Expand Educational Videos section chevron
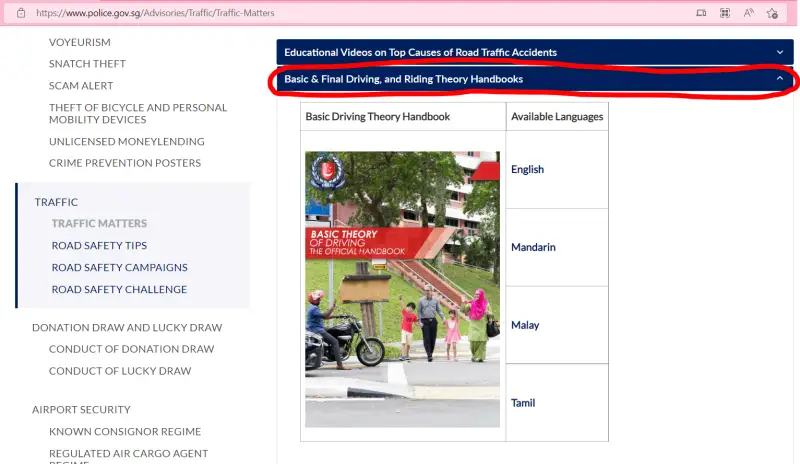 [x=780, y=52]
